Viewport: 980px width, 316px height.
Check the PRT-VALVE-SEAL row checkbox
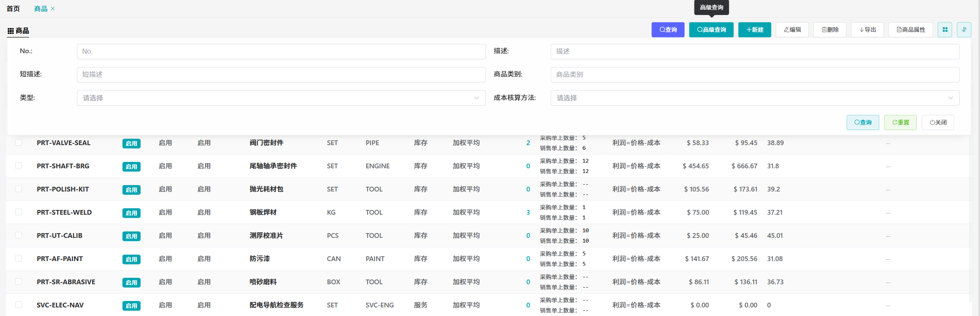pos(18,143)
